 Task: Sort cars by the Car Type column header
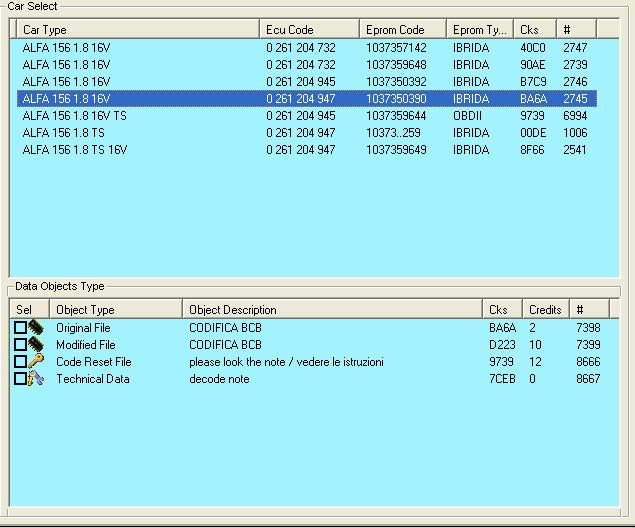click(135, 30)
